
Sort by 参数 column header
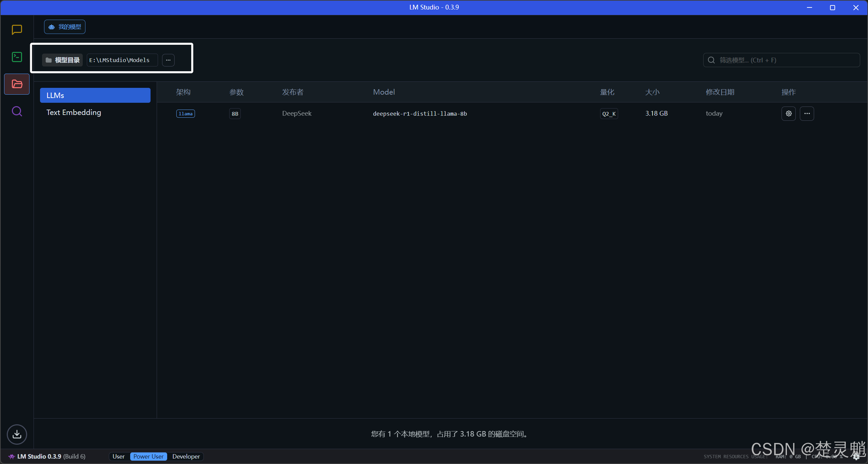click(x=236, y=92)
